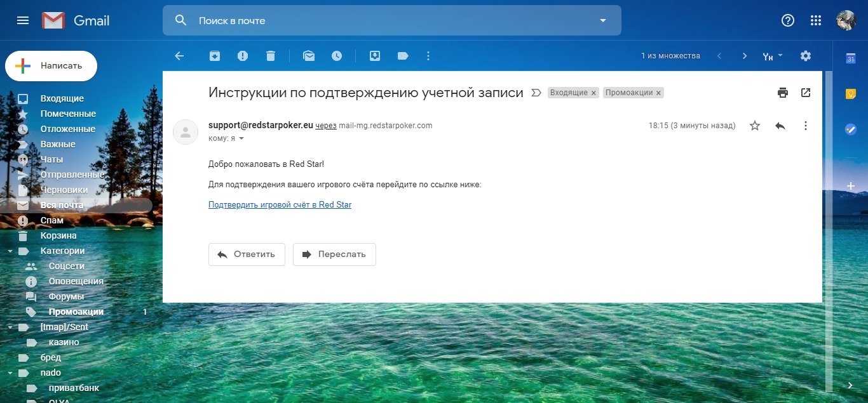This screenshot has width=868, height=403.
Task: Mark the email as unread
Action: point(309,56)
